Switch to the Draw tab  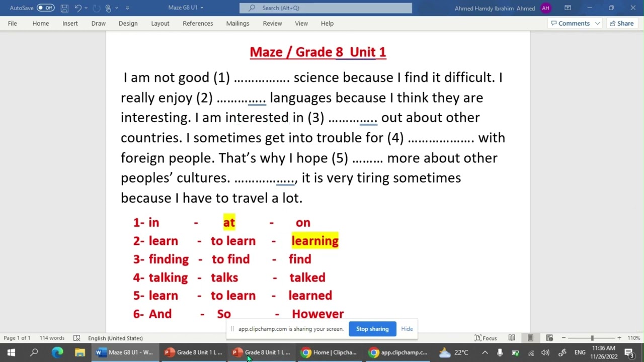(x=98, y=23)
